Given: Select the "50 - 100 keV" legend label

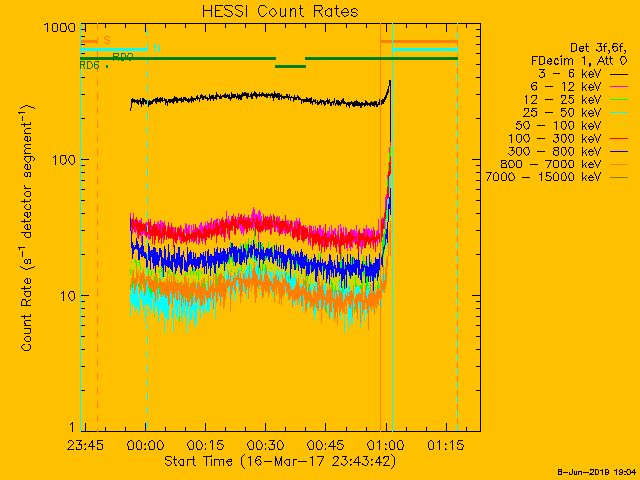Looking at the screenshot, I should point(558,126).
